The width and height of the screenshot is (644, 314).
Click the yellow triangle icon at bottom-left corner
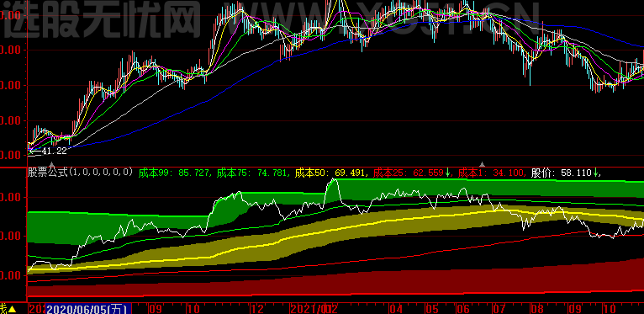pyautogui.click(x=13, y=309)
